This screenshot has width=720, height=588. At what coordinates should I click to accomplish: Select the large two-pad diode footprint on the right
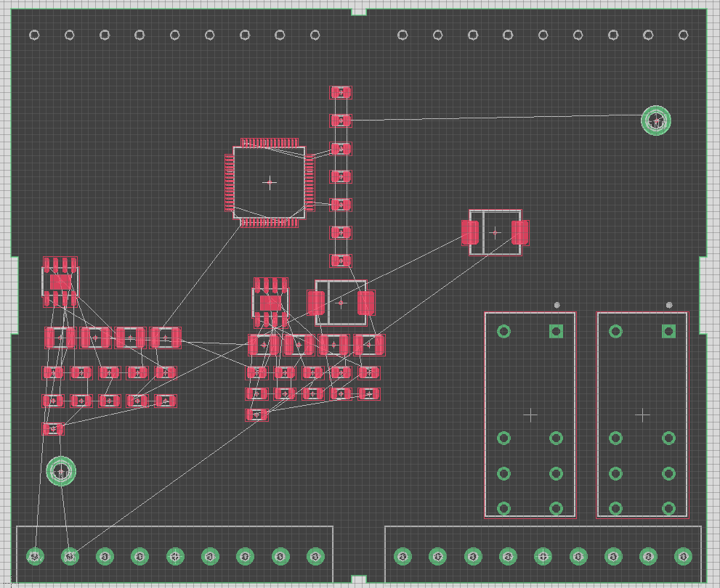(495, 232)
